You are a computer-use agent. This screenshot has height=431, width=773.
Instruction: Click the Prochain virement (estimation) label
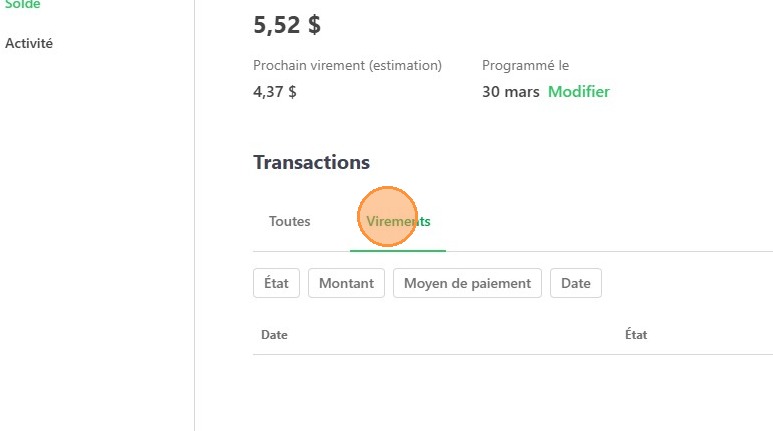[347, 66]
